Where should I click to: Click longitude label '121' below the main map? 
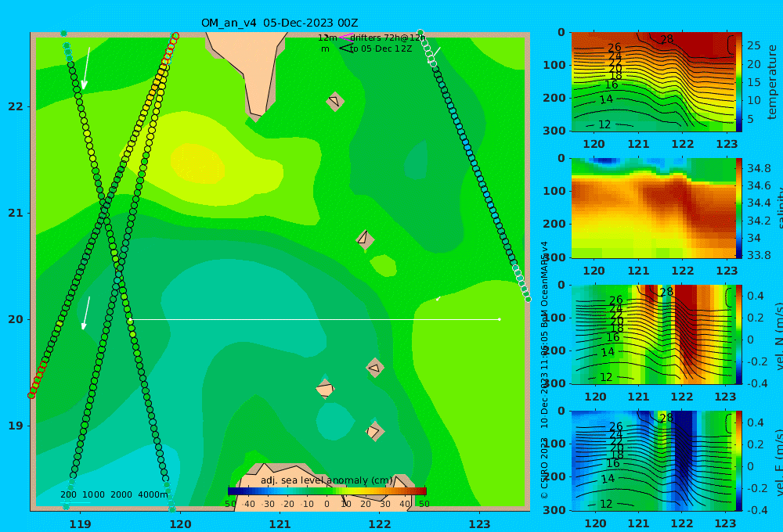coord(280,524)
